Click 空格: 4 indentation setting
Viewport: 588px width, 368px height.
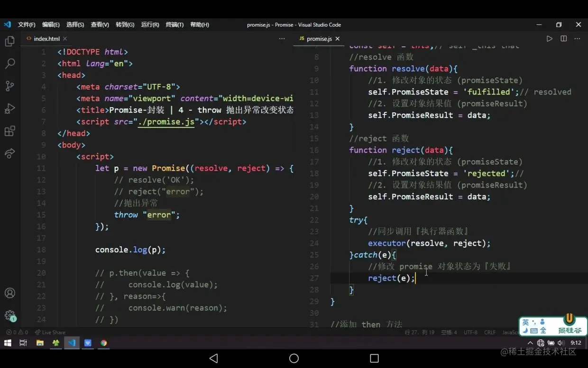tap(449, 332)
